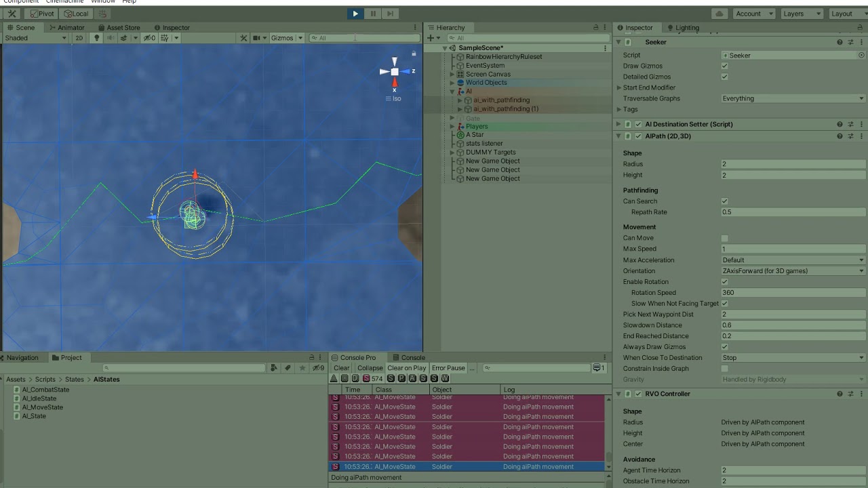Screen dimensions: 868x488
Task: Collapse the SampleScene root in Hierarchy
Action: (445, 48)
